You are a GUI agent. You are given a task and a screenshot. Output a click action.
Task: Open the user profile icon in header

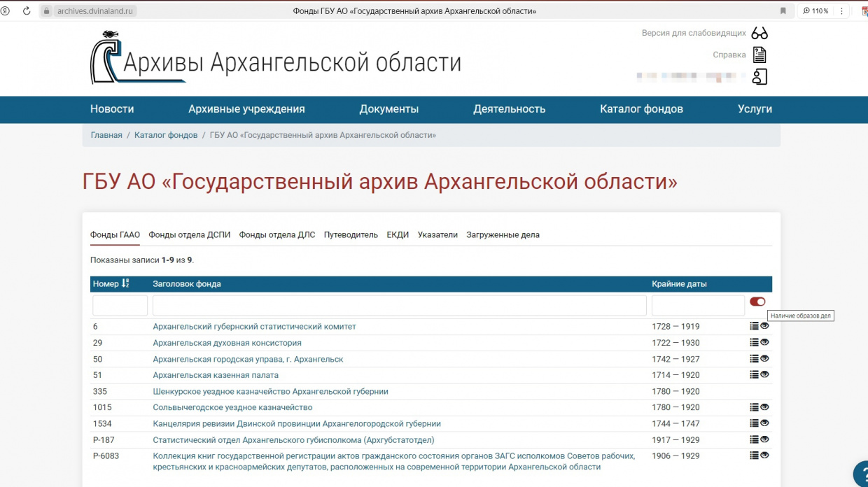[x=759, y=77]
